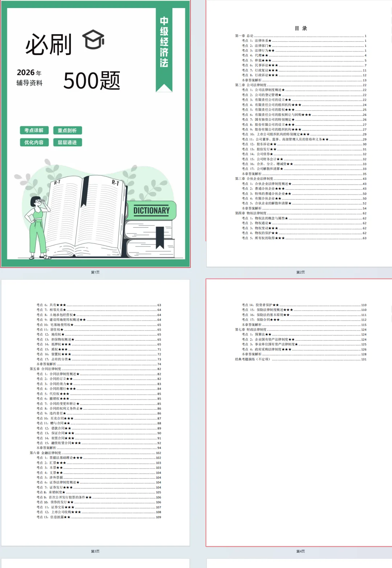Click the 考点14：投资者保护 entry on page 4
Viewport: 392px width, 568px height.
click(304, 305)
